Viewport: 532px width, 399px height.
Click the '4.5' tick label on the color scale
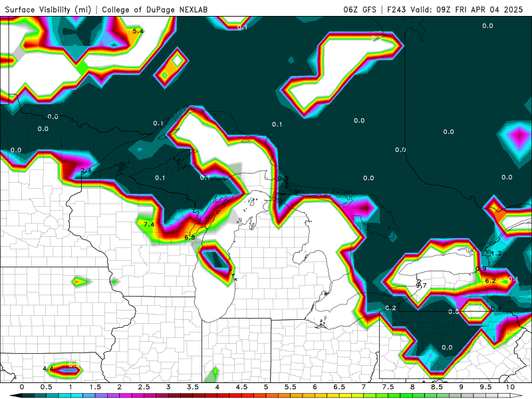pyautogui.click(x=241, y=387)
